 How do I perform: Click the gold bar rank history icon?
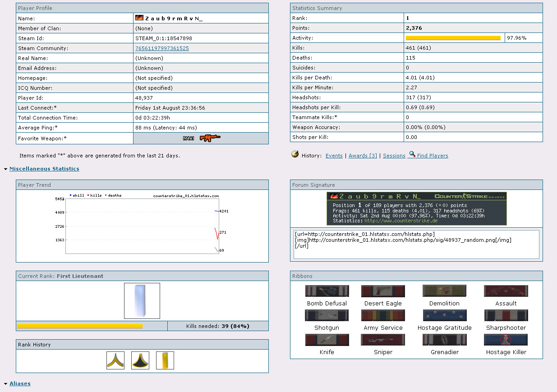[165, 360]
